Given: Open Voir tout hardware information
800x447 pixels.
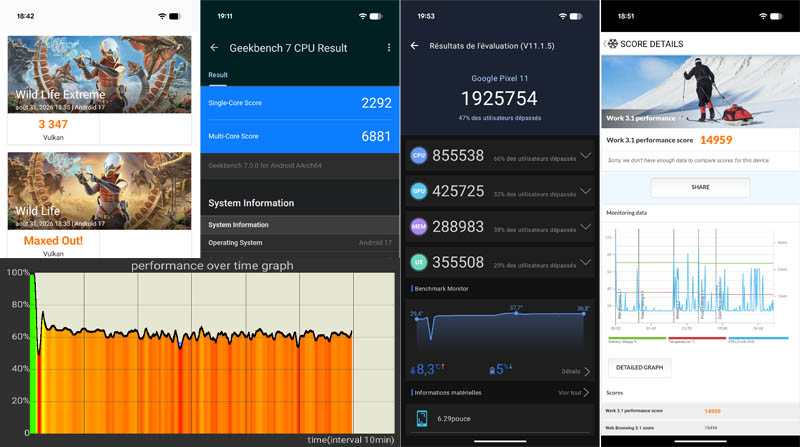Looking at the screenshot, I should (573, 392).
